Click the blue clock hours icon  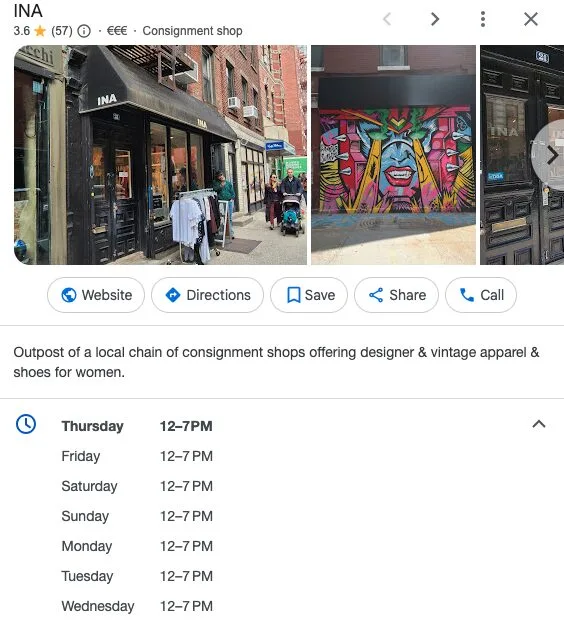pyautogui.click(x=26, y=424)
